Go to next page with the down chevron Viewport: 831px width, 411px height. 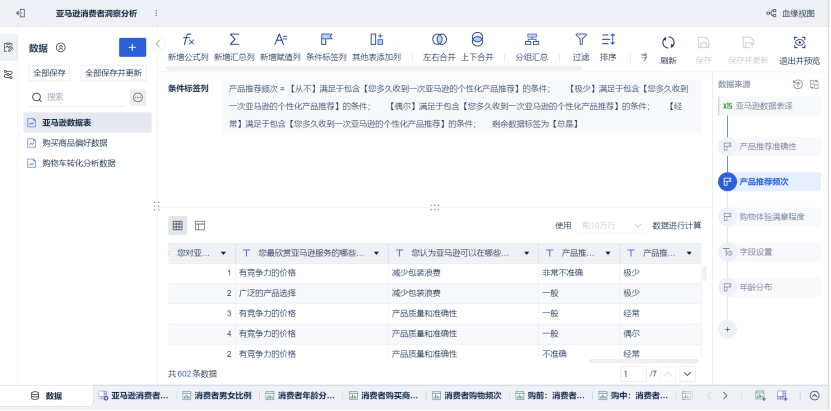[687, 374]
